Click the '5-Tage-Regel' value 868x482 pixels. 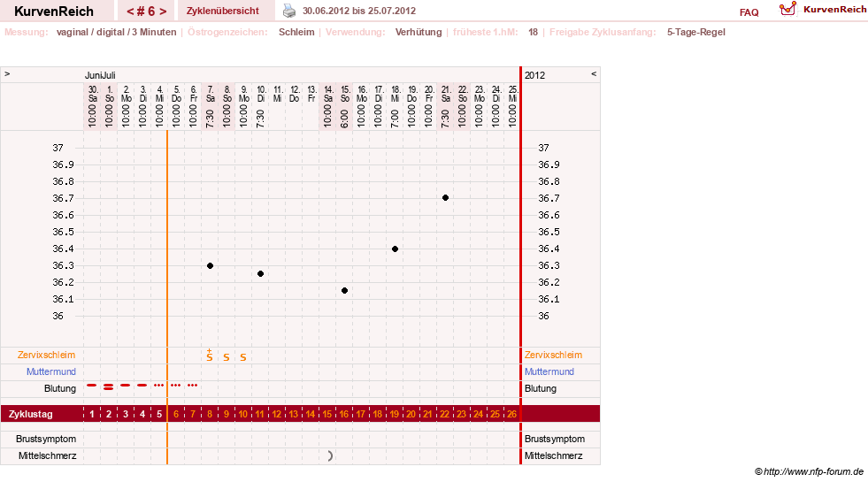click(695, 32)
